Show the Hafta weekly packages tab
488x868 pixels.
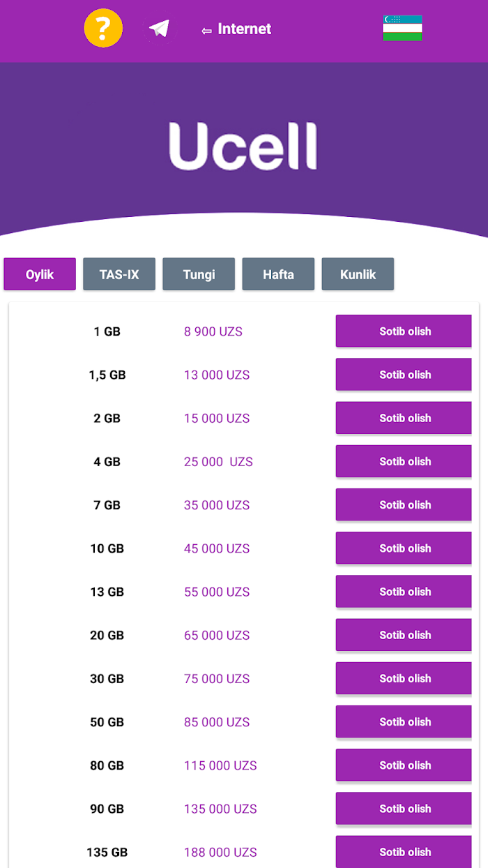point(278,274)
